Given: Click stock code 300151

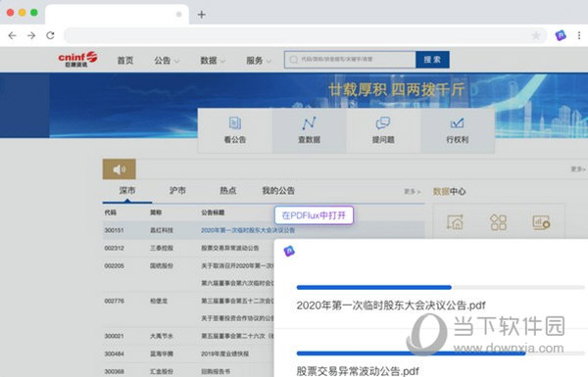Looking at the screenshot, I should pyautogui.click(x=114, y=230).
